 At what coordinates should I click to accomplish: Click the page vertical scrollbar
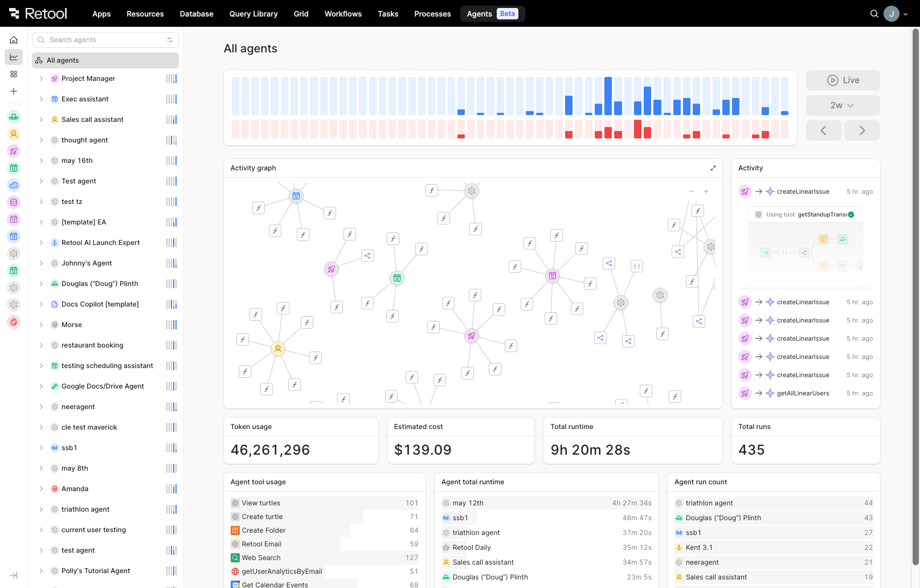(915, 296)
